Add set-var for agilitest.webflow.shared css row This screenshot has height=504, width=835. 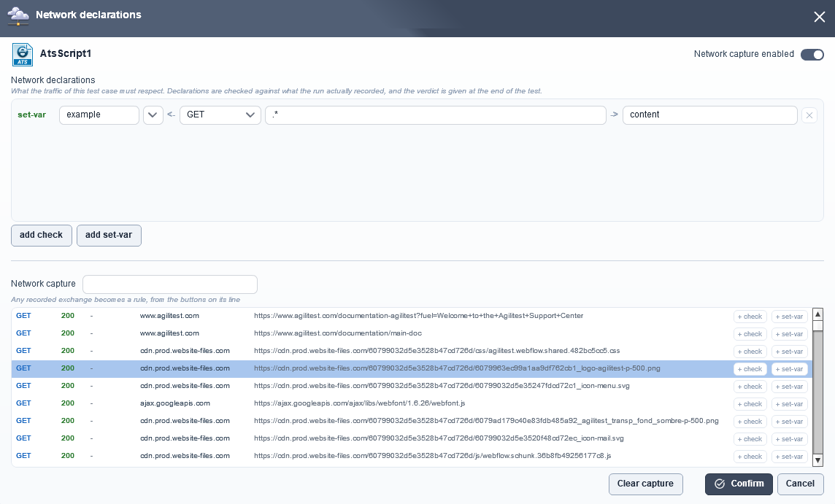(x=789, y=352)
